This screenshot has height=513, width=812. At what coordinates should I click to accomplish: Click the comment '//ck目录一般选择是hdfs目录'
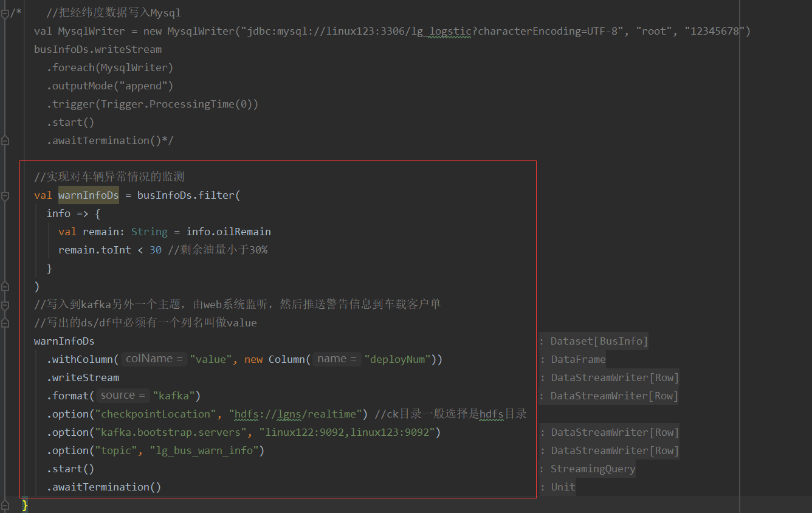450,414
